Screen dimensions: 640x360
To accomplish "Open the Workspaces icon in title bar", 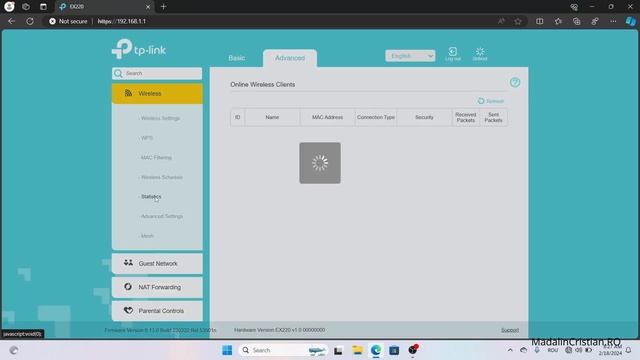I will (26, 7).
